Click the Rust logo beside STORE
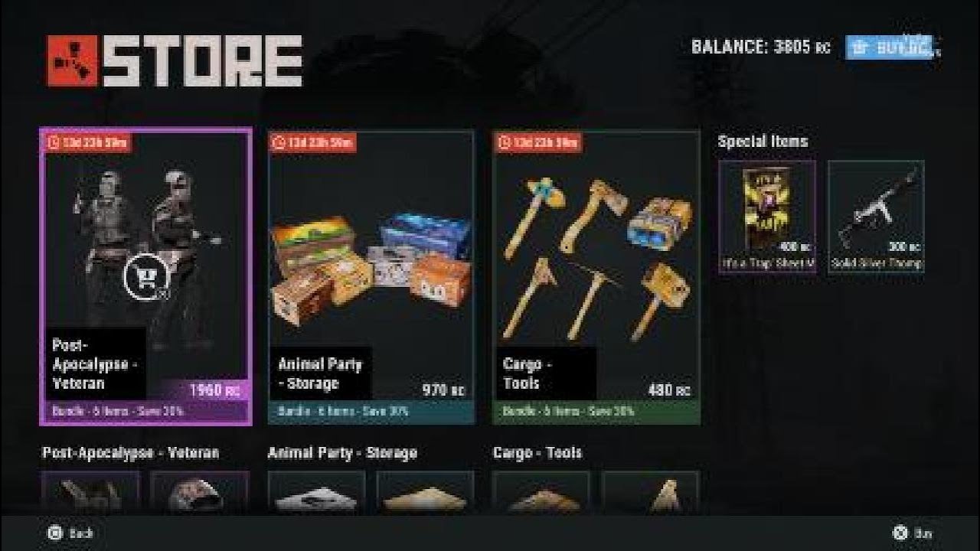The height and width of the screenshot is (551, 980). click(x=72, y=60)
